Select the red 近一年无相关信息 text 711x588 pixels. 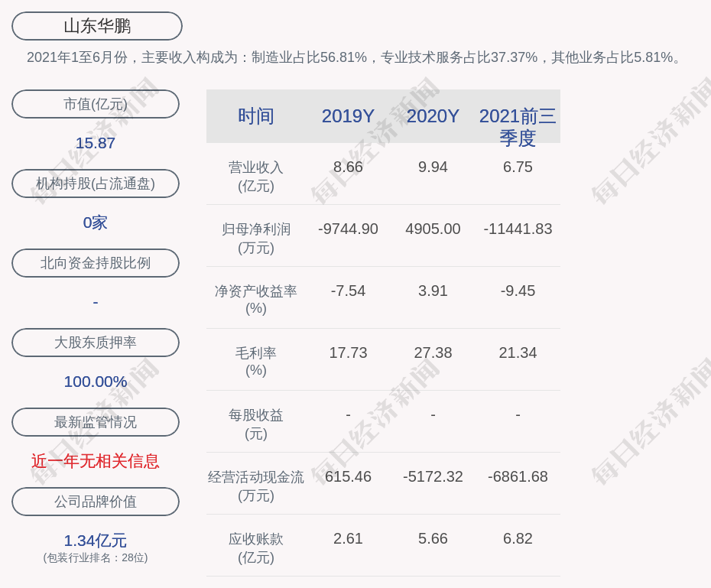coord(96,461)
